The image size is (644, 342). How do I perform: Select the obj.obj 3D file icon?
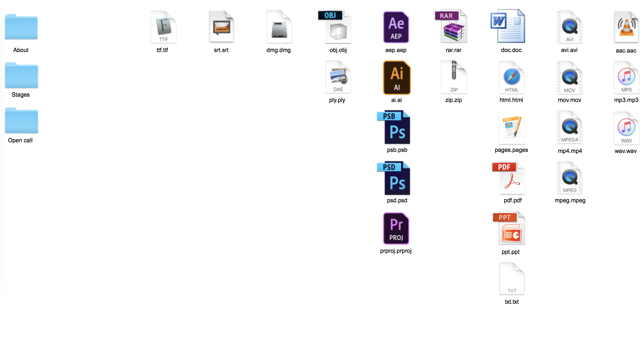pyautogui.click(x=335, y=27)
